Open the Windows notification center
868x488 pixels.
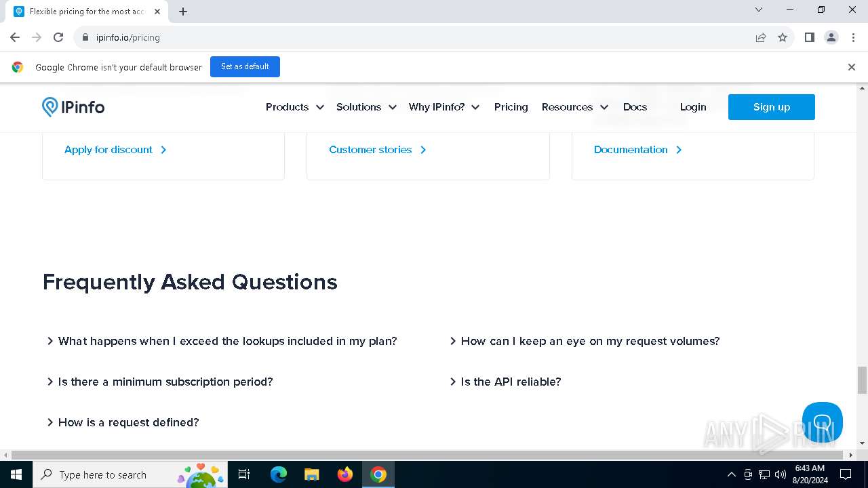click(x=846, y=474)
